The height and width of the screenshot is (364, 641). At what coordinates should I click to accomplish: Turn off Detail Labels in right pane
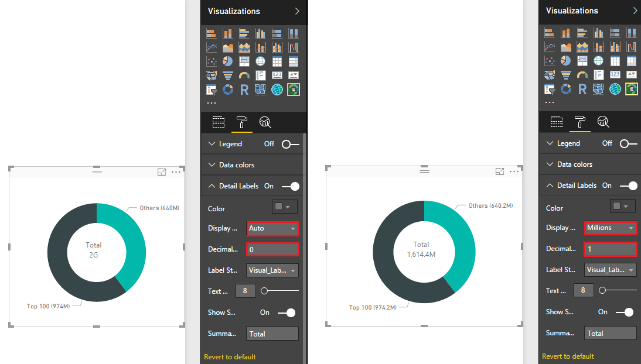coord(629,186)
